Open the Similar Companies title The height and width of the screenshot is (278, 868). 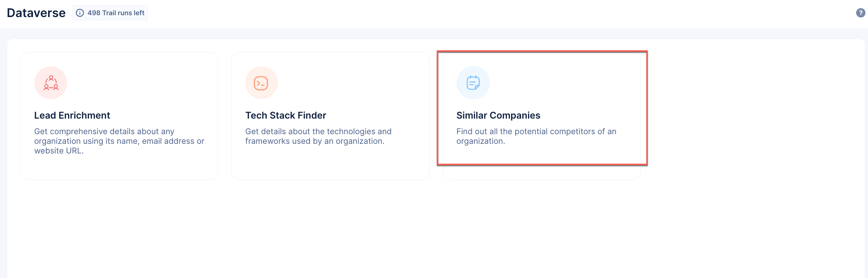click(498, 115)
